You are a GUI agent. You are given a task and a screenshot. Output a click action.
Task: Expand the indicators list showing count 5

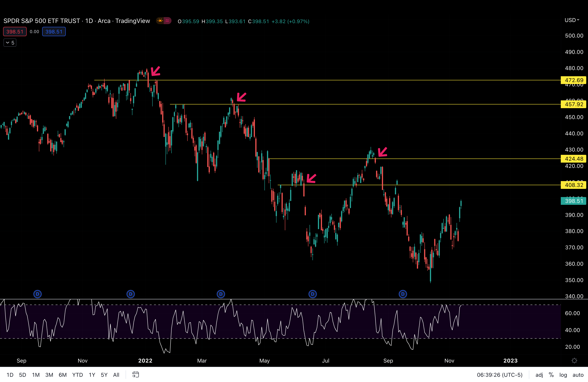coord(10,43)
